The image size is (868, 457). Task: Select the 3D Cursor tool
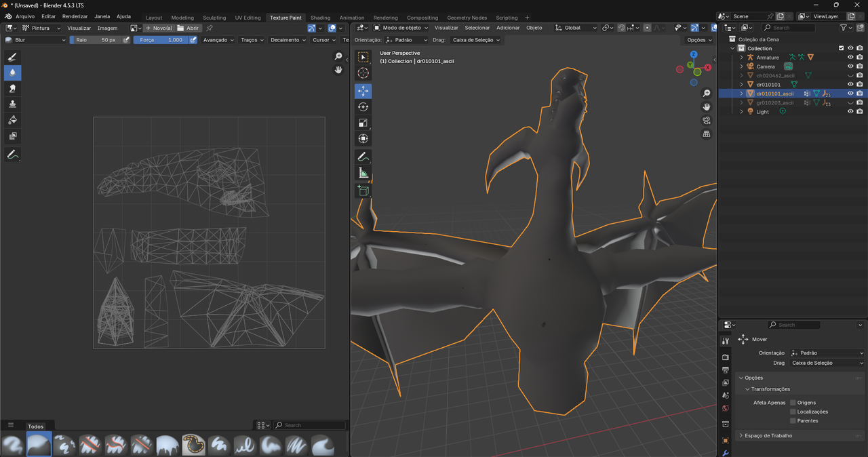tap(363, 73)
